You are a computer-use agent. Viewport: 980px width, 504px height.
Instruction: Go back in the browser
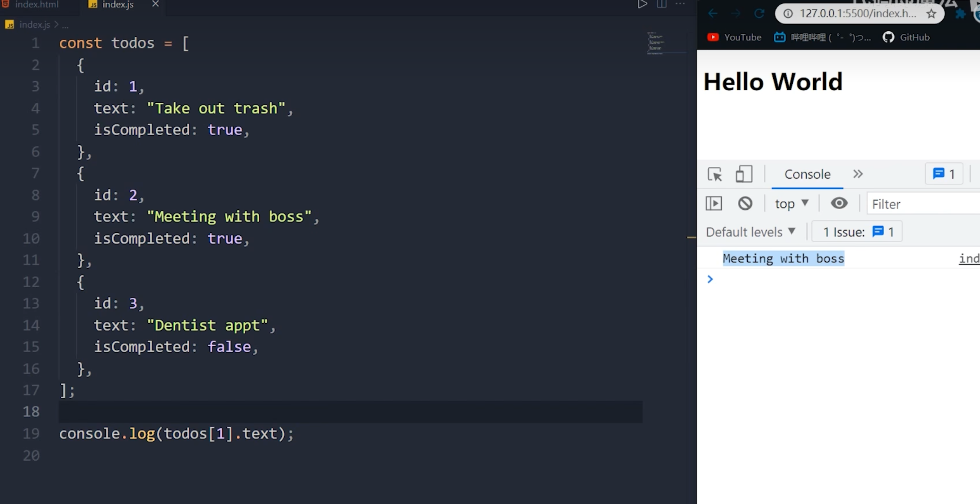pos(713,13)
